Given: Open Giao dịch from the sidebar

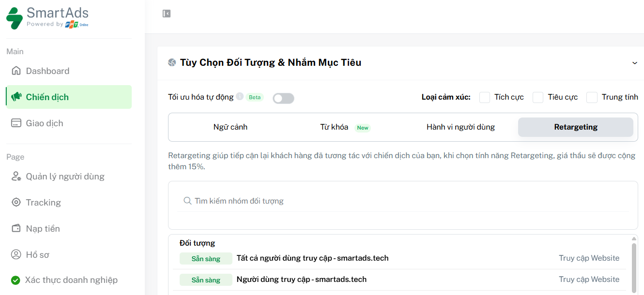Looking at the screenshot, I should coord(15,123).
